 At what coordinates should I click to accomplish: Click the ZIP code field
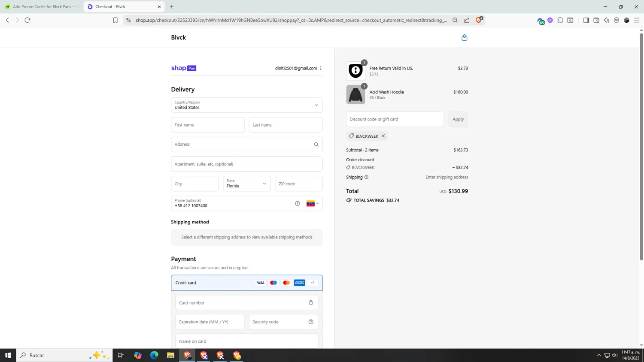pyautogui.click(x=299, y=184)
